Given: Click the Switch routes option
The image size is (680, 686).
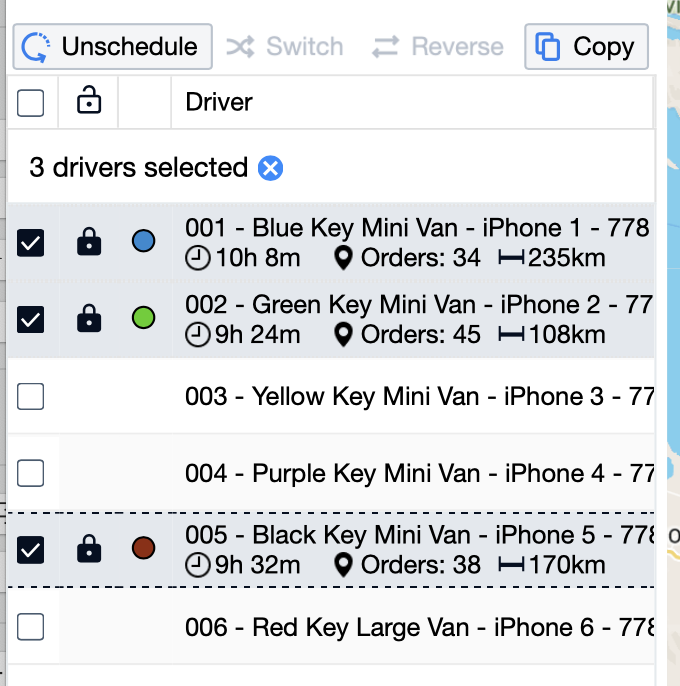Looking at the screenshot, I should [285, 47].
